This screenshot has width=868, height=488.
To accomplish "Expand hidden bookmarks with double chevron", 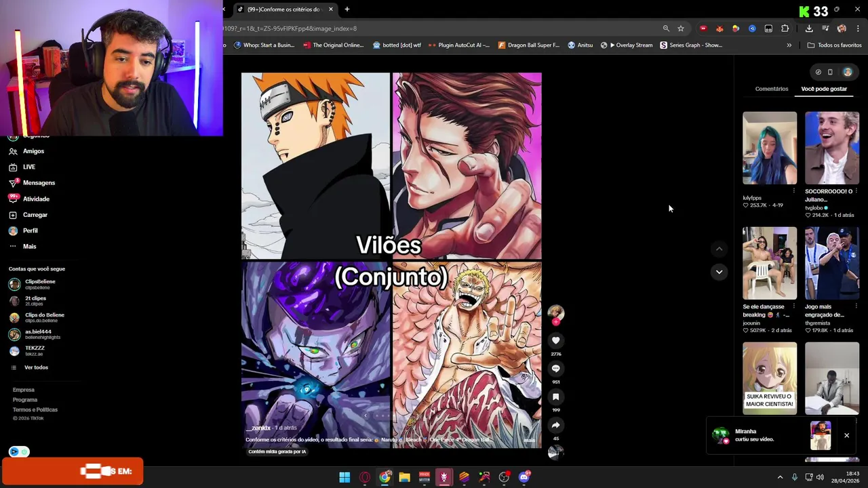I will 789,45.
